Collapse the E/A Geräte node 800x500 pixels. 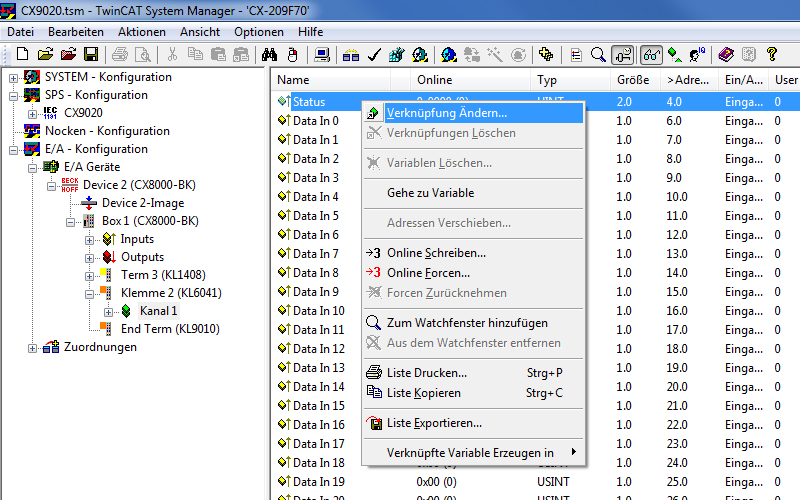[32, 168]
